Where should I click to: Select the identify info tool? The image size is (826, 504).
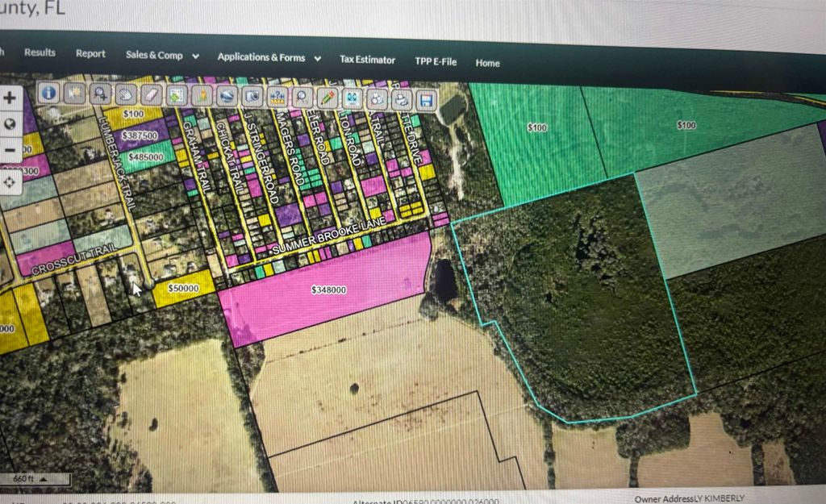pyautogui.click(x=48, y=97)
